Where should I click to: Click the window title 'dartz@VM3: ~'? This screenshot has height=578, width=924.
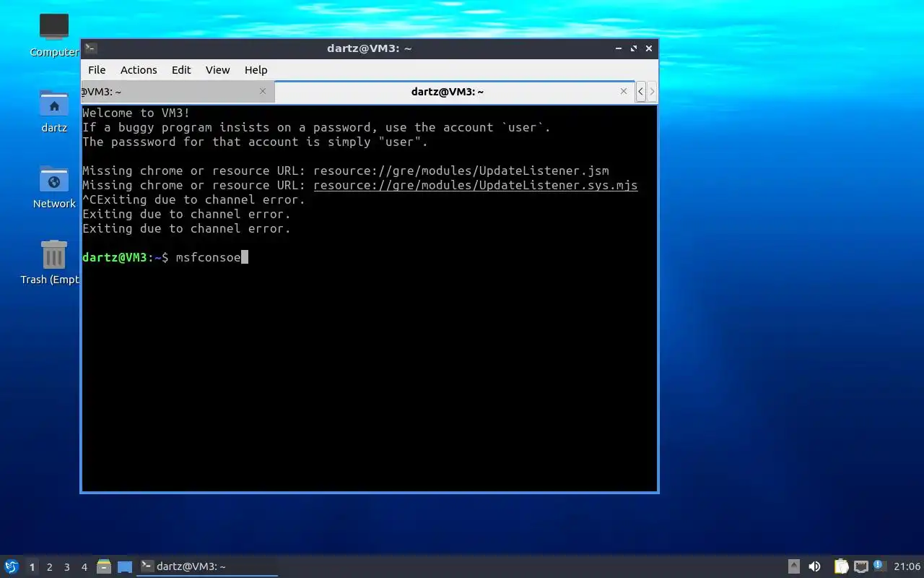(x=369, y=48)
